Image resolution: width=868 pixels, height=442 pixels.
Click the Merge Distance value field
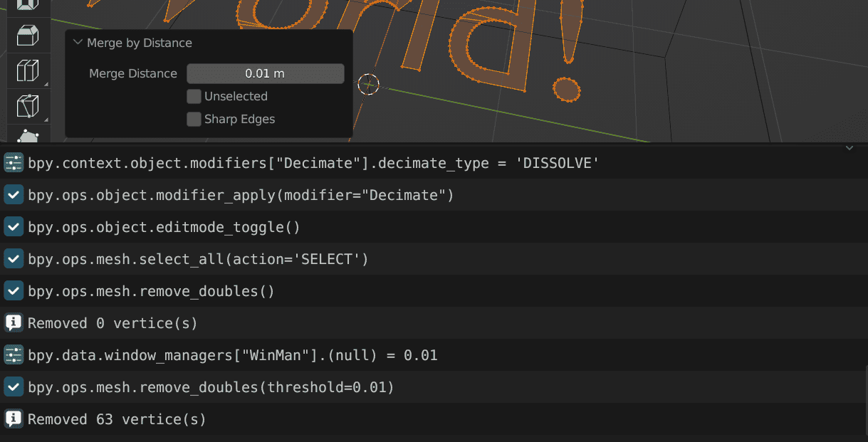pos(265,73)
